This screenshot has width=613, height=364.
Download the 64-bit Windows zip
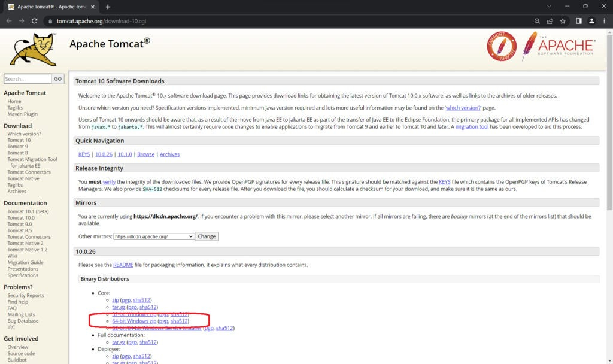tap(134, 321)
